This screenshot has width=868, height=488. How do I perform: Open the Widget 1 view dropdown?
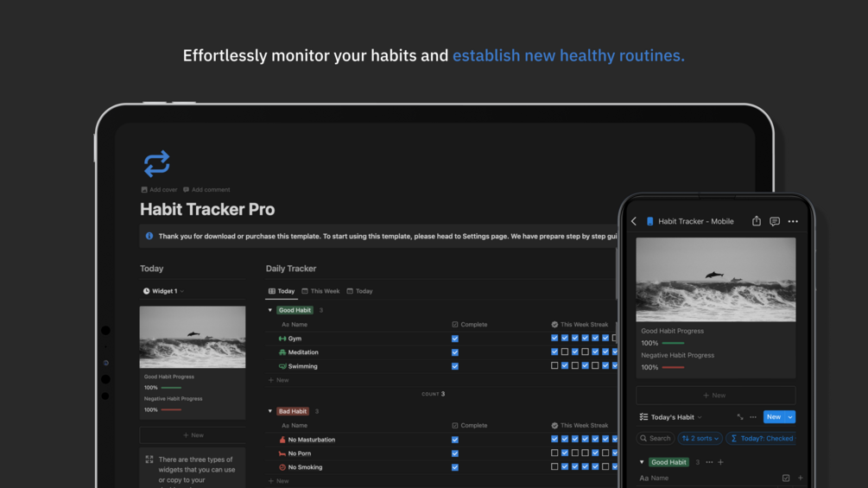pos(163,291)
